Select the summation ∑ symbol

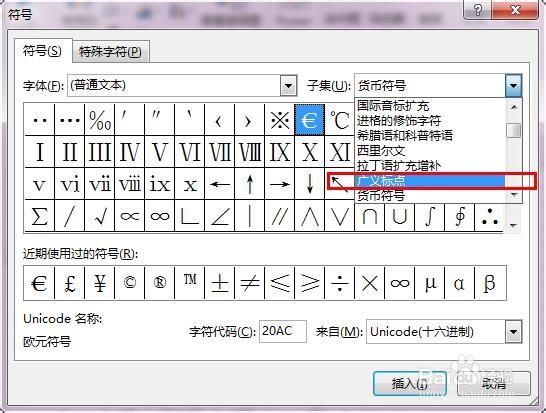(39, 216)
